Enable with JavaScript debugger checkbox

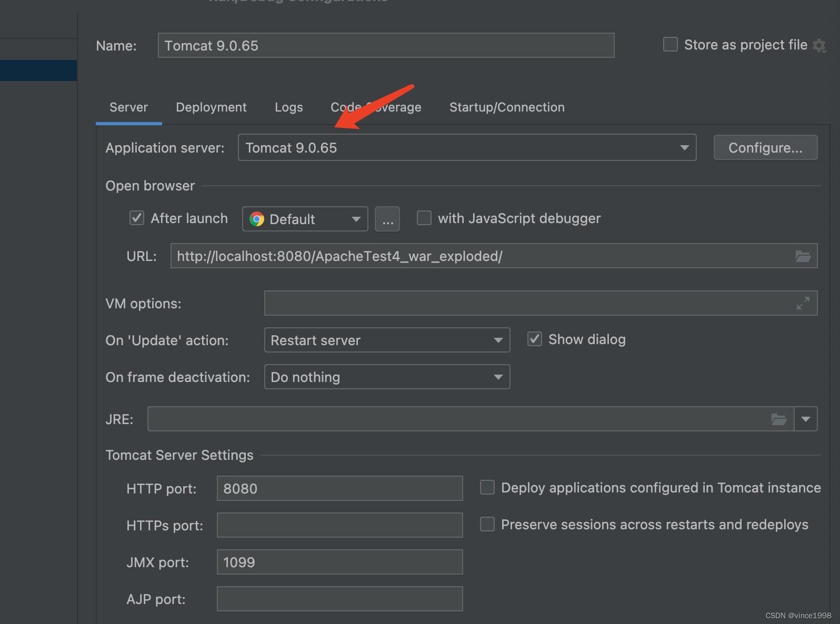coord(424,218)
